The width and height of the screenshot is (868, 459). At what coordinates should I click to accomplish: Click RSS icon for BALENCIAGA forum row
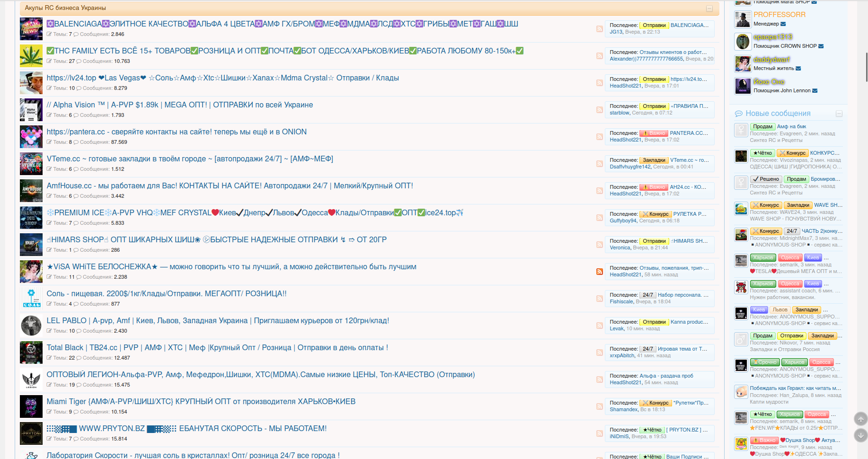599,29
